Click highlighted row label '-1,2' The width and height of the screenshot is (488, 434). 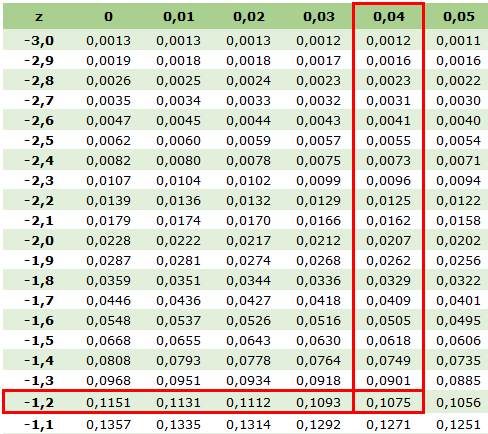pos(39,403)
